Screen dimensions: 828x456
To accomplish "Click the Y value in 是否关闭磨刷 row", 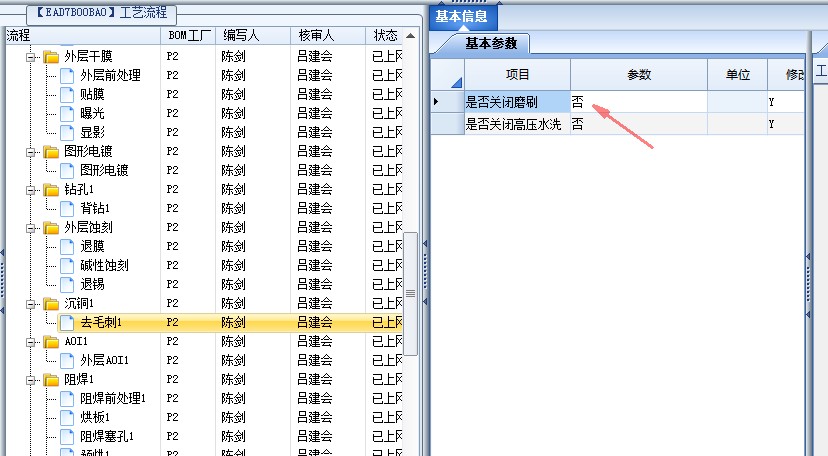I will pos(771,102).
